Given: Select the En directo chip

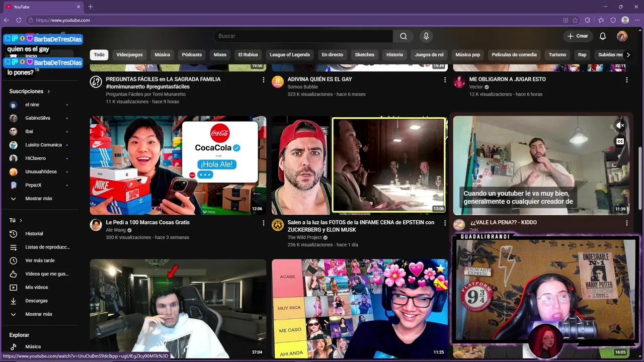Looking at the screenshot, I should (x=332, y=55).
